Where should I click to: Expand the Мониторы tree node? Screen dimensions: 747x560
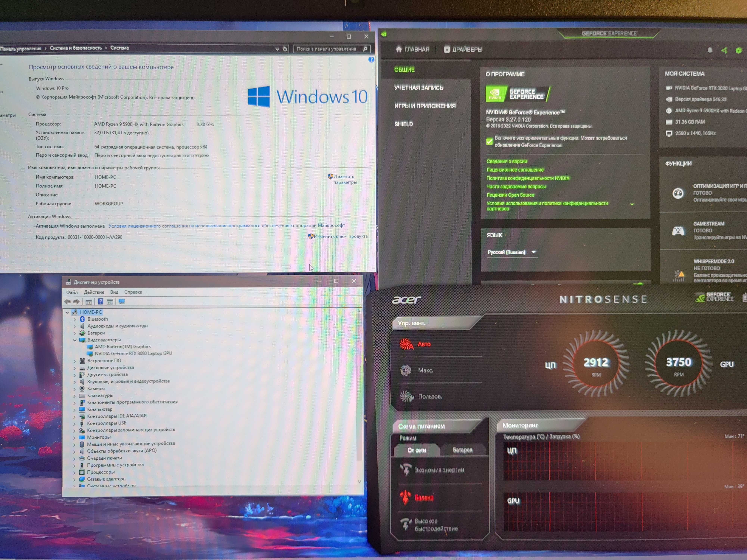[x=75, y=438]
